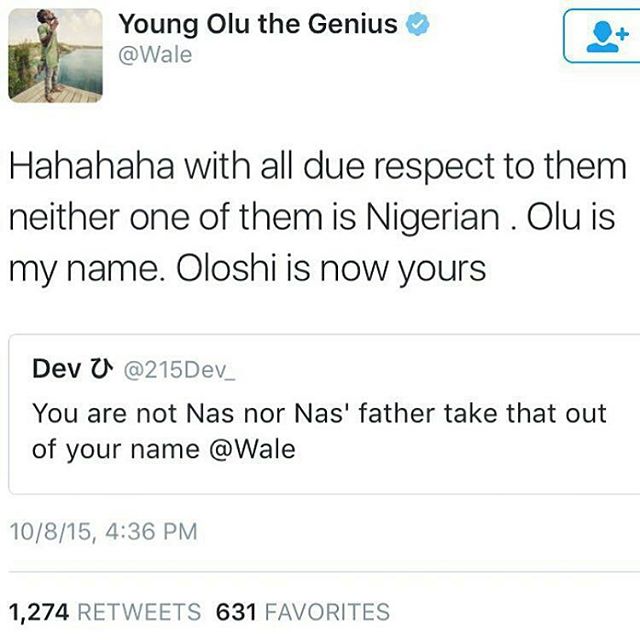Click the @Wale handle under display name
This screenshot has height=640, width=640.
[155, 55]
